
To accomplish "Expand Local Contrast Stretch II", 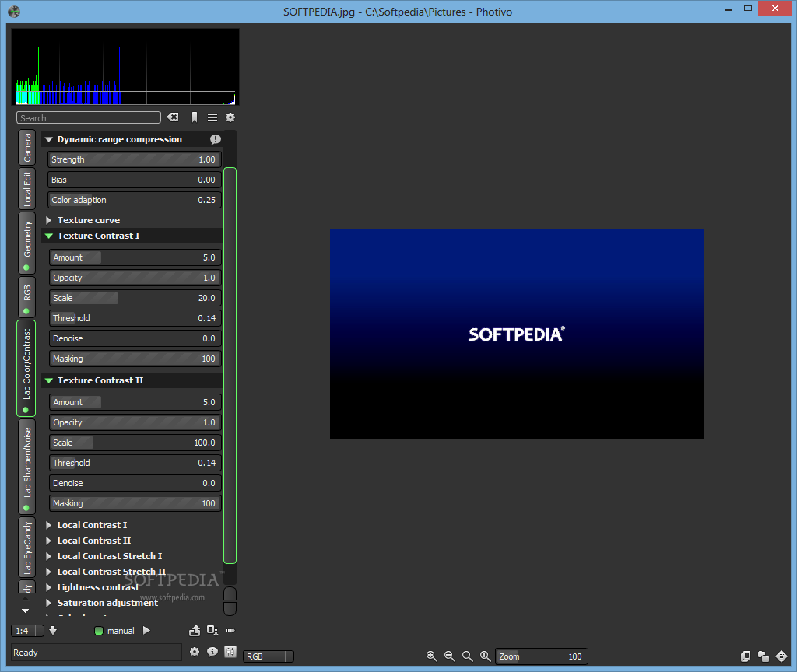I will (x=49, y=572).
